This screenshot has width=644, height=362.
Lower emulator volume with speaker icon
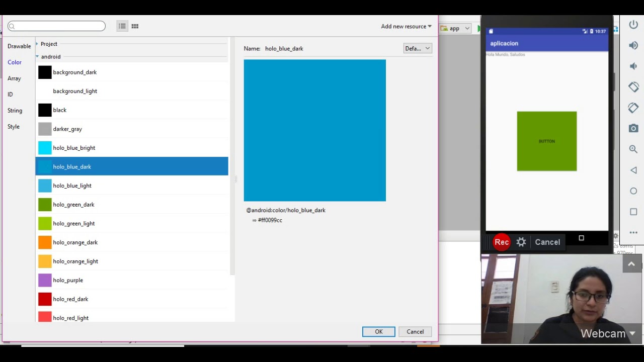(633, 66)
